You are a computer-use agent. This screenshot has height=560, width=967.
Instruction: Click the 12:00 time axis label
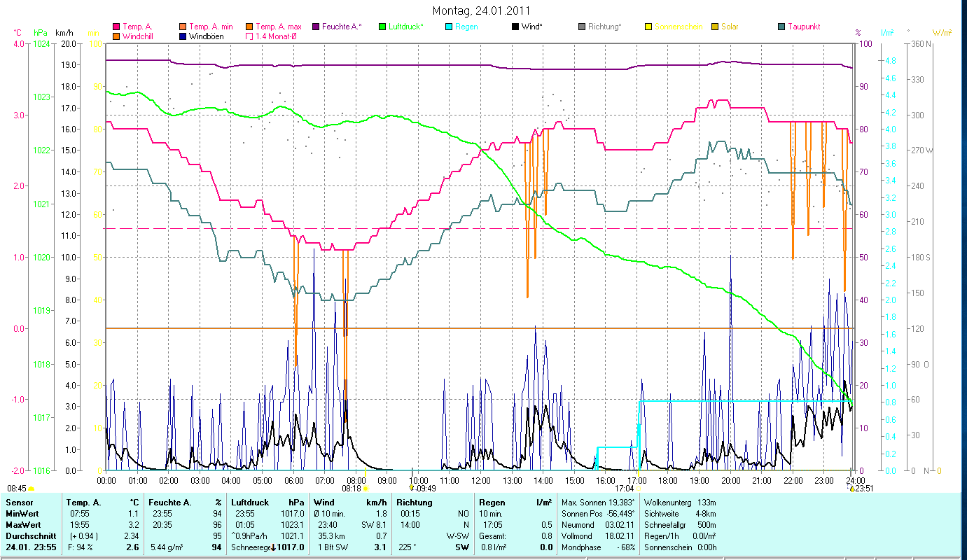[x=481, y=480]
